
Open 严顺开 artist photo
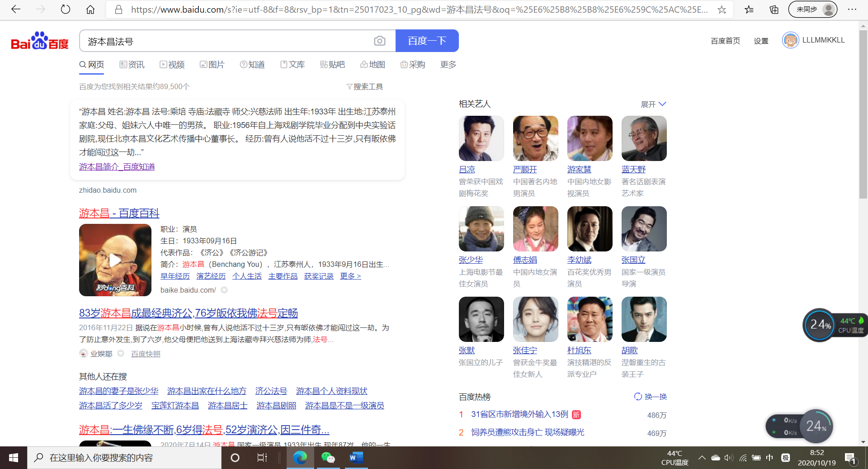pyautogui.click(x=536, y=138)
